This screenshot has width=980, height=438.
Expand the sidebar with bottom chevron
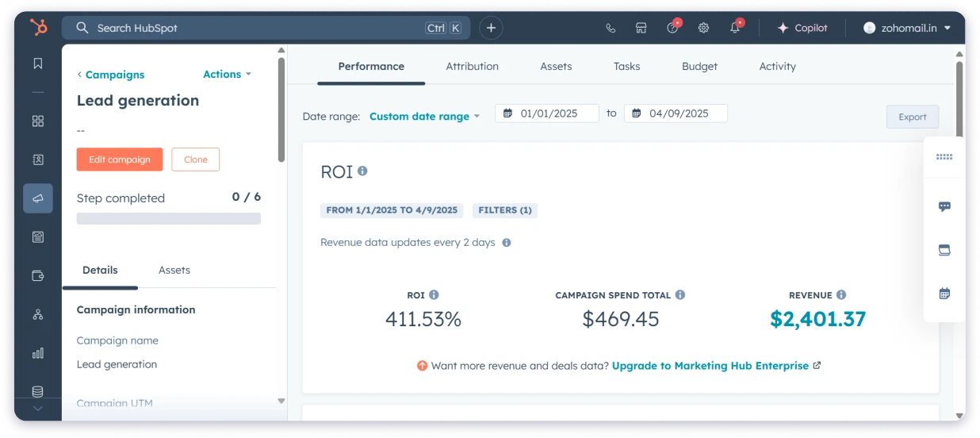coord(38,408)
